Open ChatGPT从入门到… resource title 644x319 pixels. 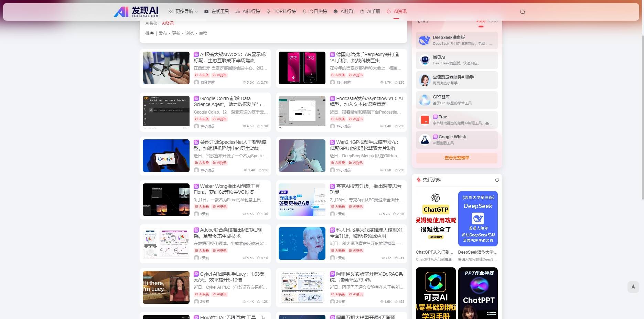coord(435,252)
